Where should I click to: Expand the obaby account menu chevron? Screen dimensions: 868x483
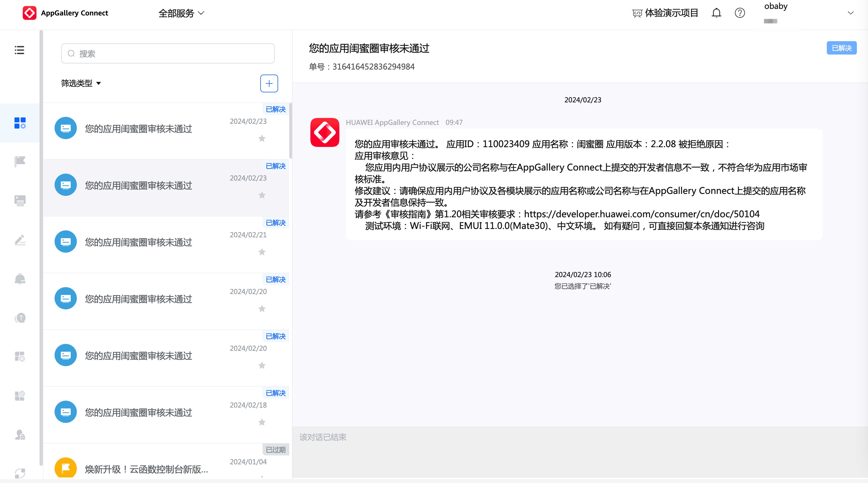(x=850, y=13)
